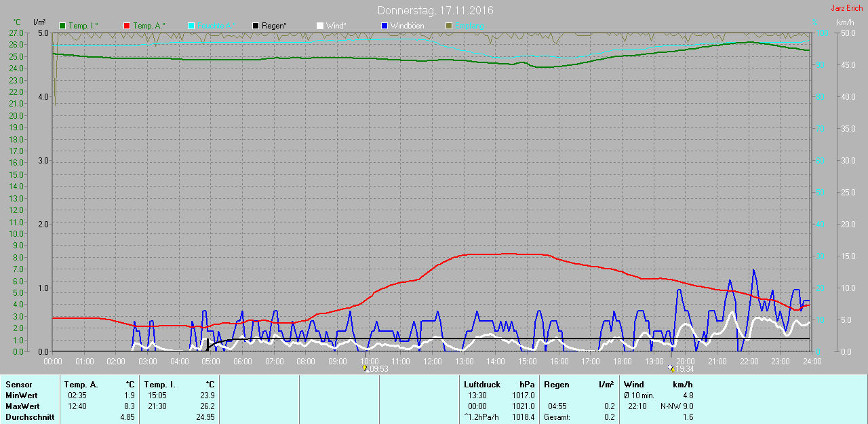Select the Luftdruck column header

[482, 385]
